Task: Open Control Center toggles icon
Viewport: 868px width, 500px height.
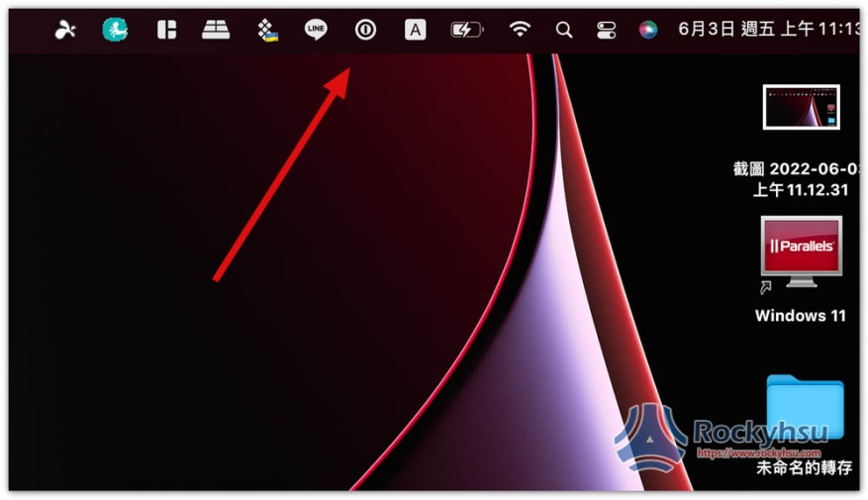Action: point(607,31)
